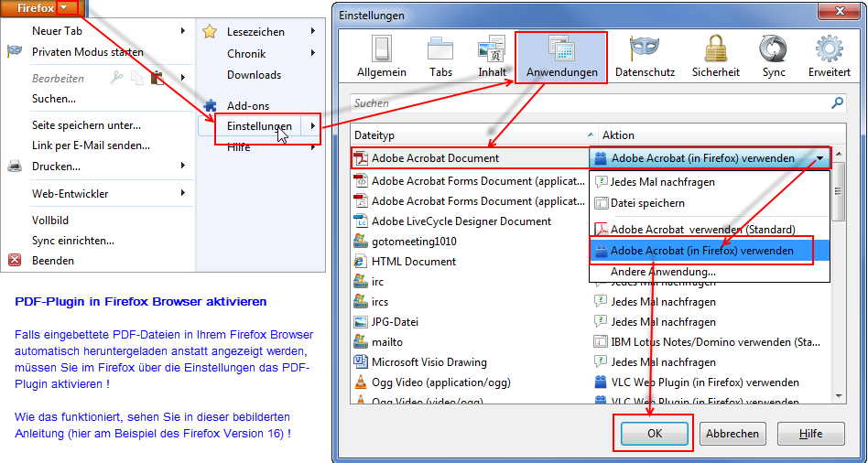Click the magnifier icon in search field

pos(838,102)
